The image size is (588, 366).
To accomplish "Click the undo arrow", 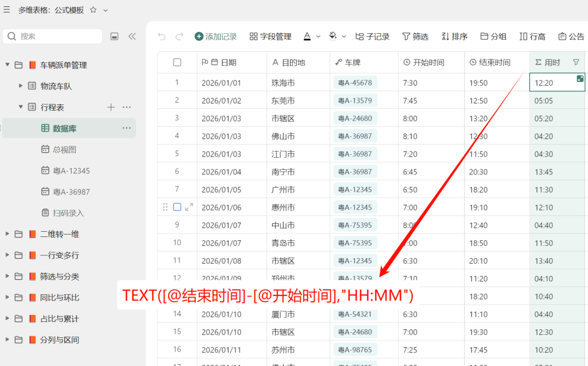I will coord(161,36).
